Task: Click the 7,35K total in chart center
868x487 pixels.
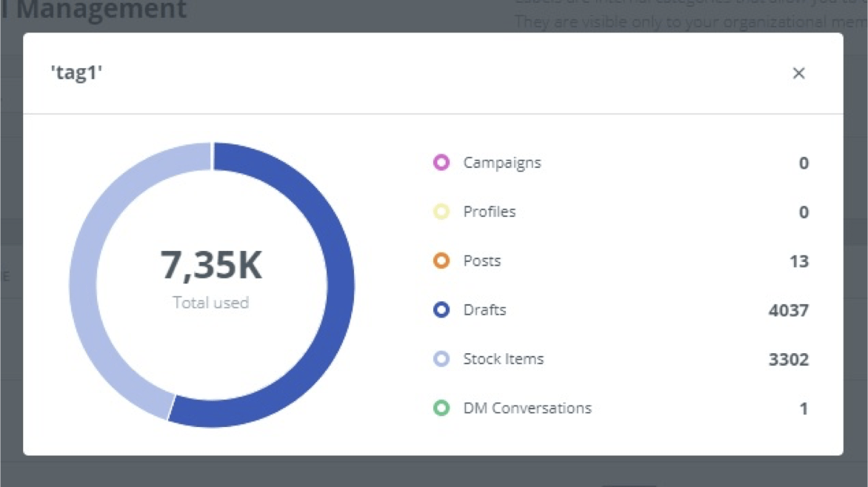Action: (211, 266)
